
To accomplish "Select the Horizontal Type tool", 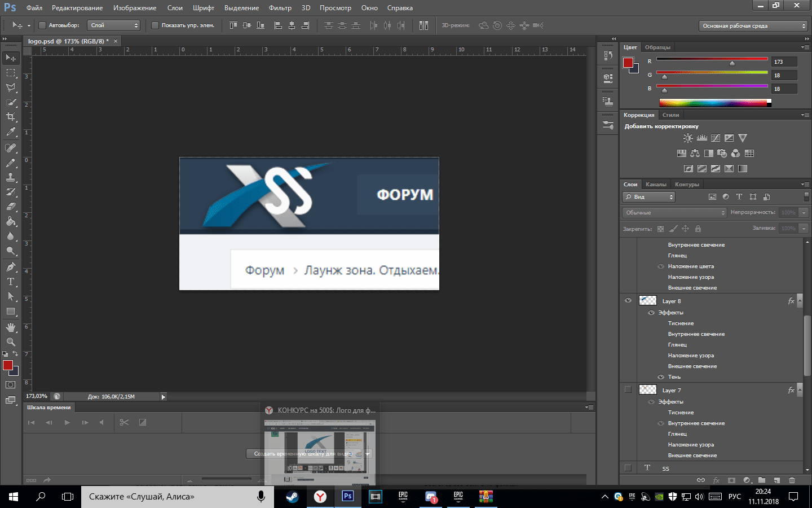I will point(11,282).
